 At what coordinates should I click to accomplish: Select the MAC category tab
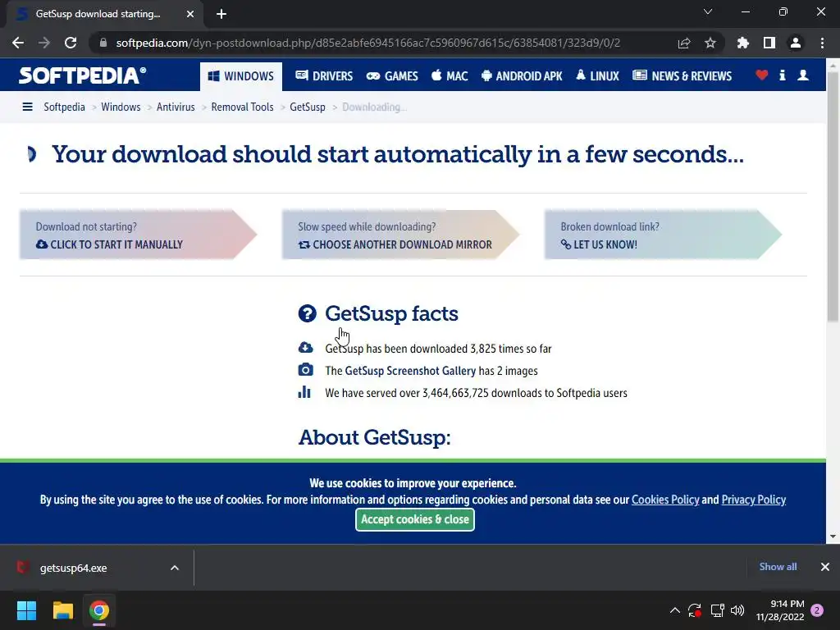pyautogui.click(x=450, y=76)
